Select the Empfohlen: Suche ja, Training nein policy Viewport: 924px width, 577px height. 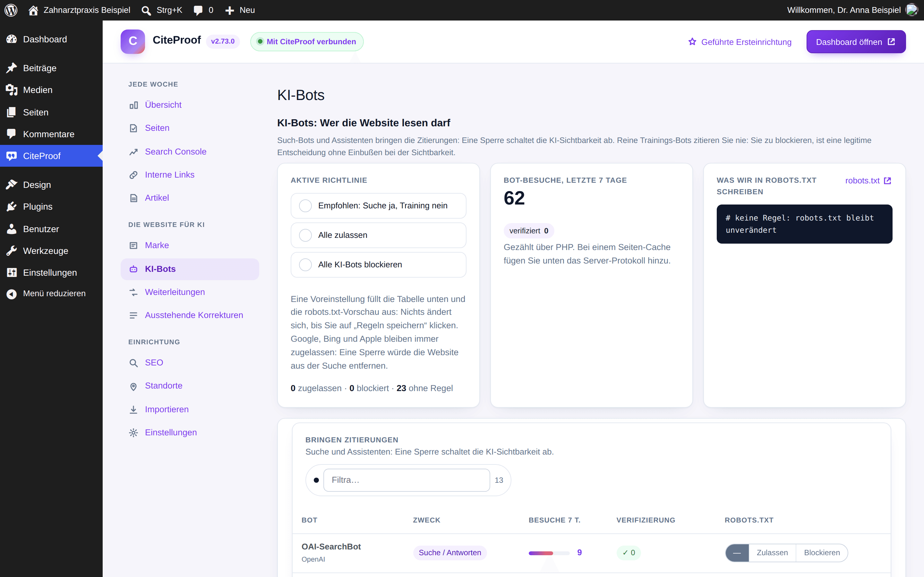(378, 206)
